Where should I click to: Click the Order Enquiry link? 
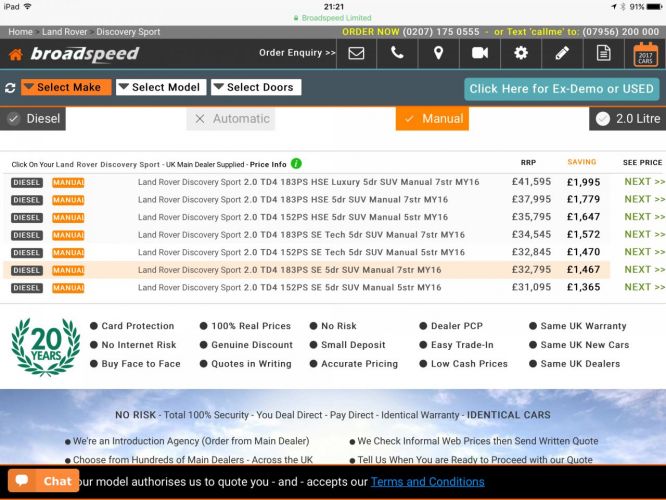297,53
